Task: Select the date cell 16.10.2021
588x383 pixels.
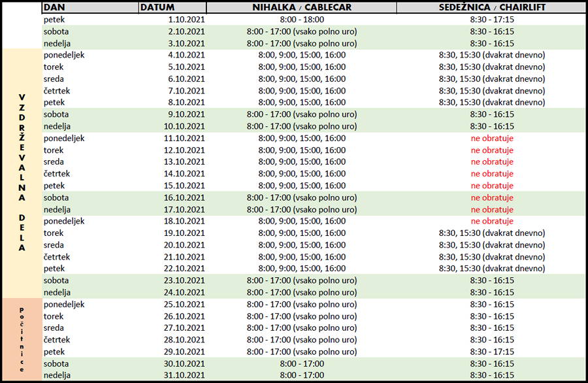Action: tap(184, 197)
